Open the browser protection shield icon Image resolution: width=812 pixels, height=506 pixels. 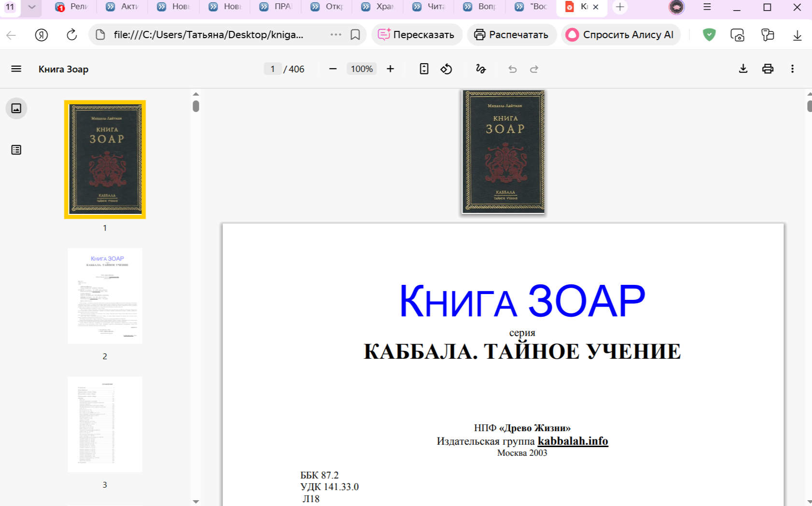pyautogui.click(x=709, y=35)
